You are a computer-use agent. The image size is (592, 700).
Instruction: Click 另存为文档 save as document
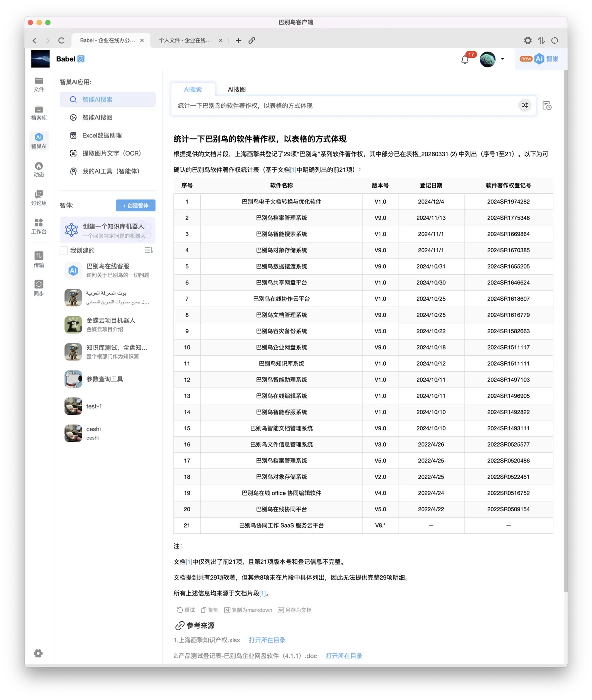pyautogui.click(x=295, y=610)
